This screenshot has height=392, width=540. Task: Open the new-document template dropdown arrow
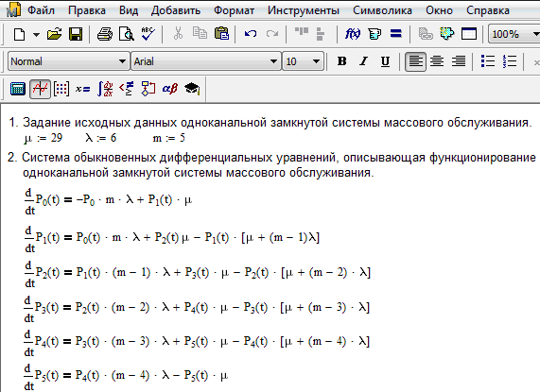point(36,34)
